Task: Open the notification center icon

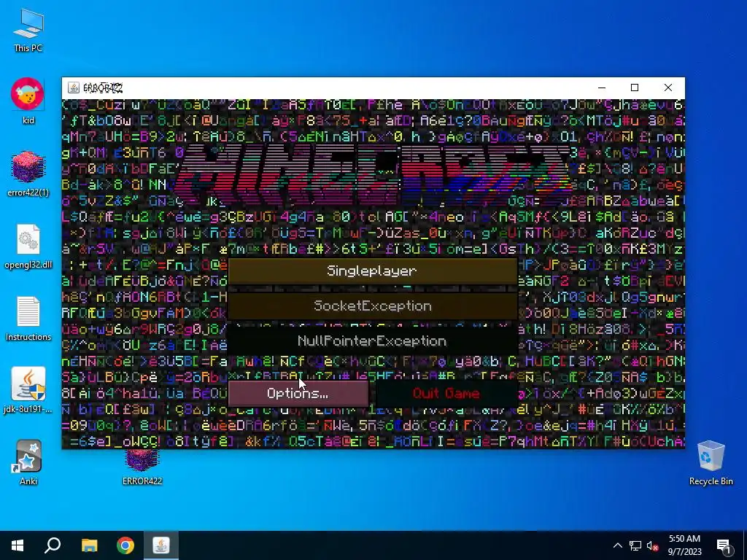Action: pos(724,545)
